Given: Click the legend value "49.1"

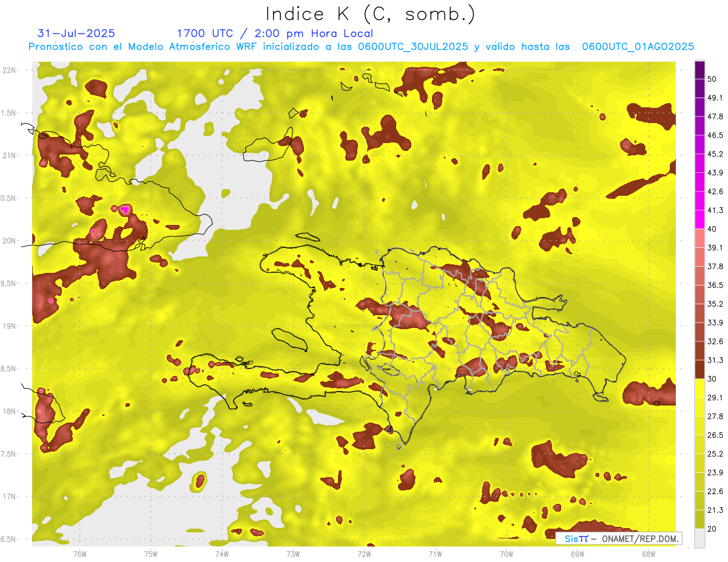Looking at the screenshot, I should pos(715,98).
